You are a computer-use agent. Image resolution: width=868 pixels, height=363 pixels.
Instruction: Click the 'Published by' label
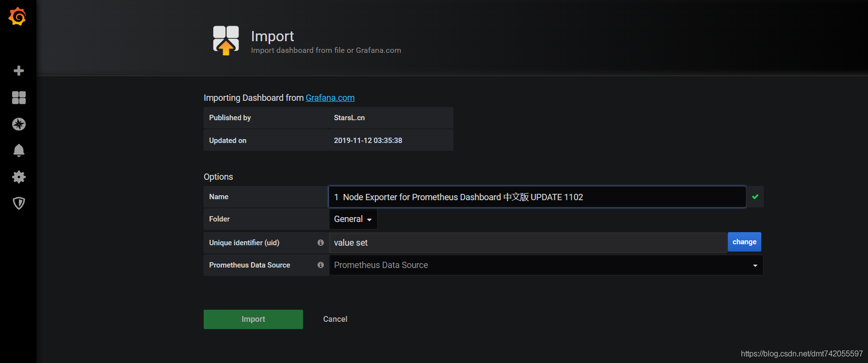coord(230,118)
